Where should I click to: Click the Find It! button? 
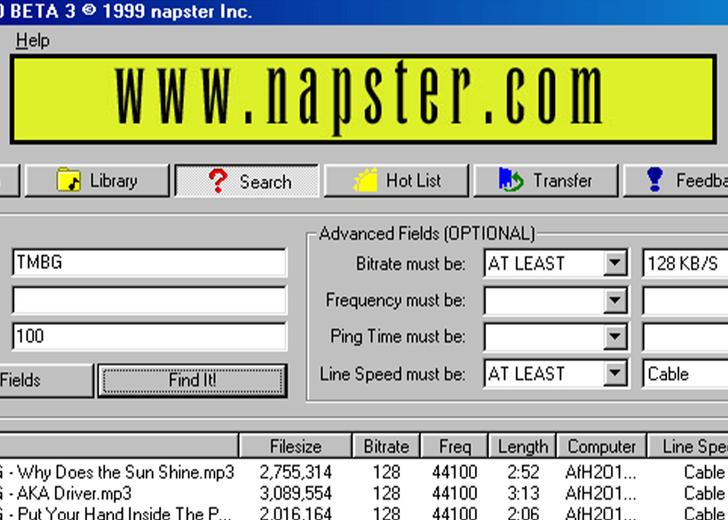tap(192, 381)
